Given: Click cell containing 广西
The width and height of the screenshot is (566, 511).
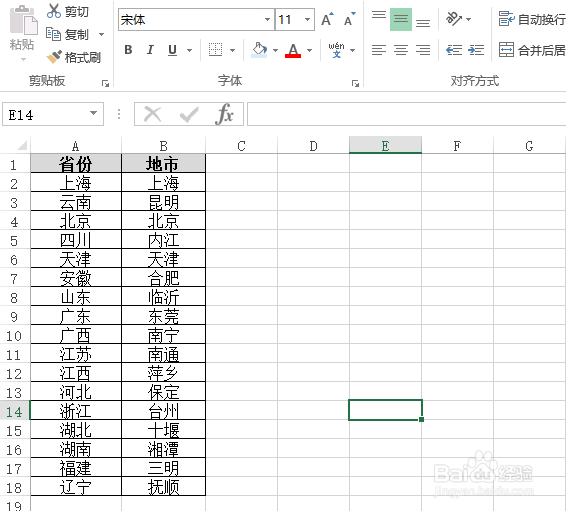Looking at the screenshot, I should coord(76,335).
